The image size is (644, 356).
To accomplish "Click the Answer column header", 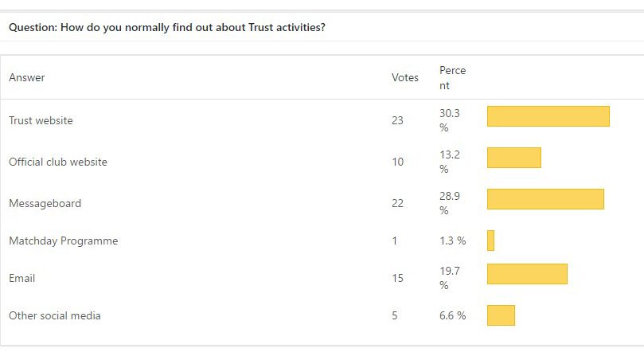I will pos(27,77).
